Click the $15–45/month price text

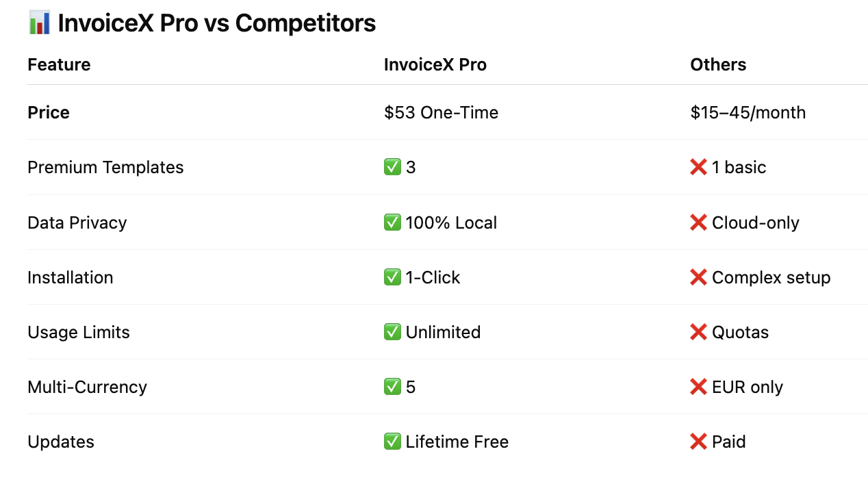tap(748, 112)
